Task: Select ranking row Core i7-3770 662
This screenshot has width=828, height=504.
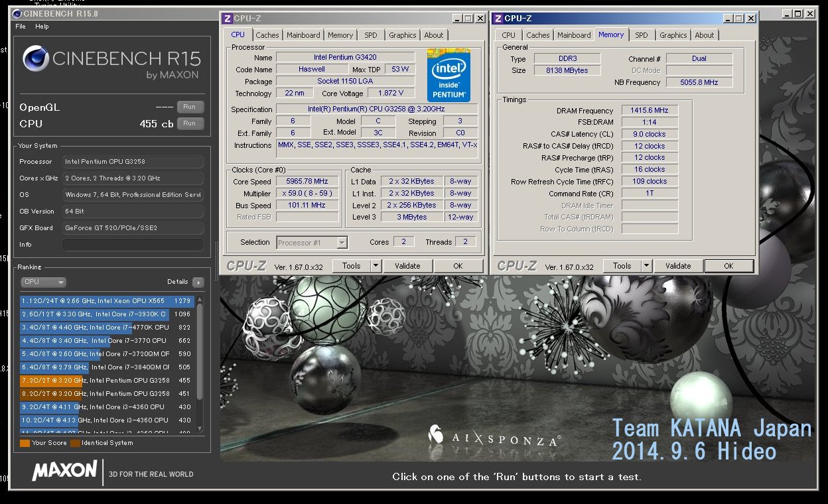Action: 107,341
